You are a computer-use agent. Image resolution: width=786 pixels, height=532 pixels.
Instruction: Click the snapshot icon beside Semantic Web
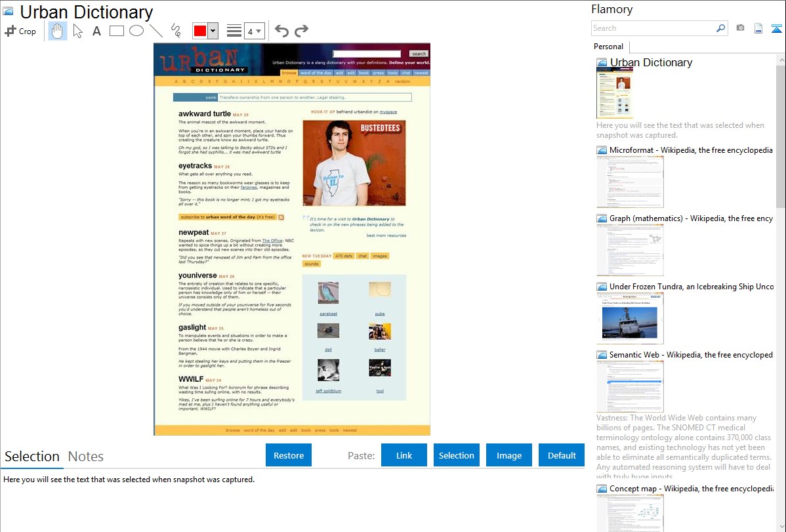pos(602,355)
